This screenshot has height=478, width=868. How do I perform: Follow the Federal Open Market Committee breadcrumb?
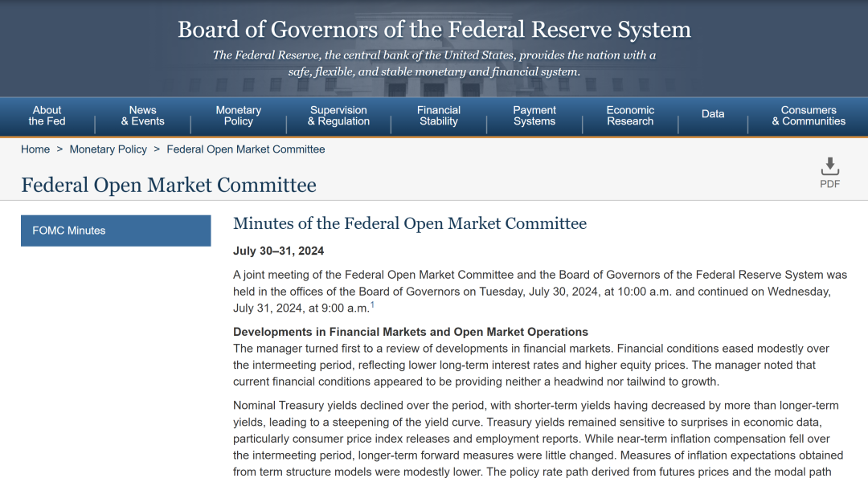pyautogui.click(x=246, y=149)
